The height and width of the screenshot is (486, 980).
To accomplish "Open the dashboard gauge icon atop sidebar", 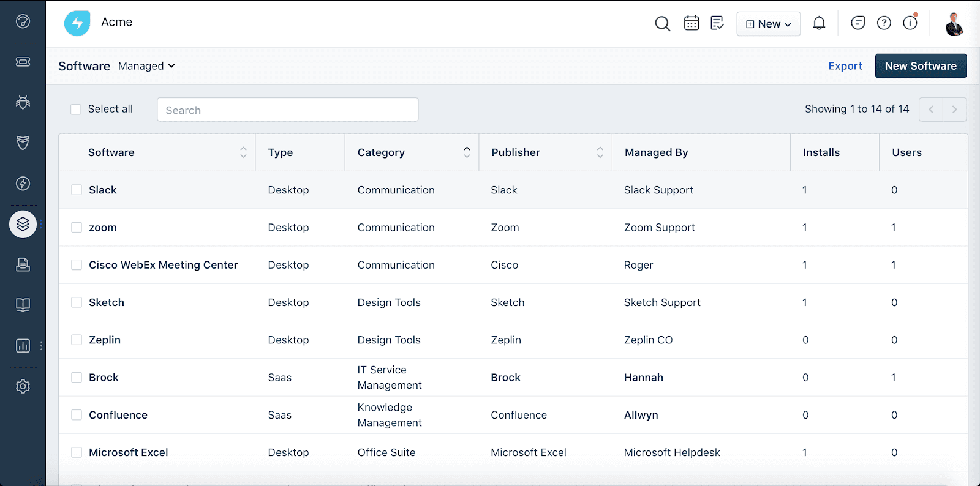I will point(23,21).
